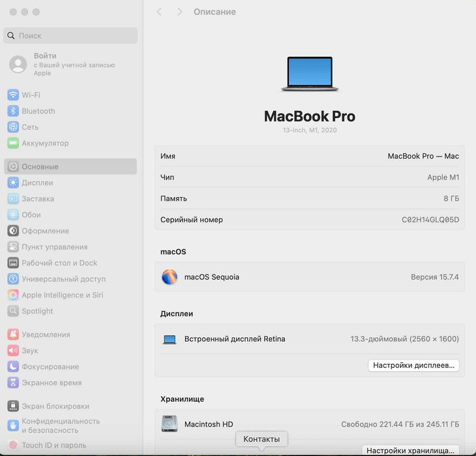Open the Звук speaker icon
Viewport: 476px width, 456px height.
coord(13,350)
